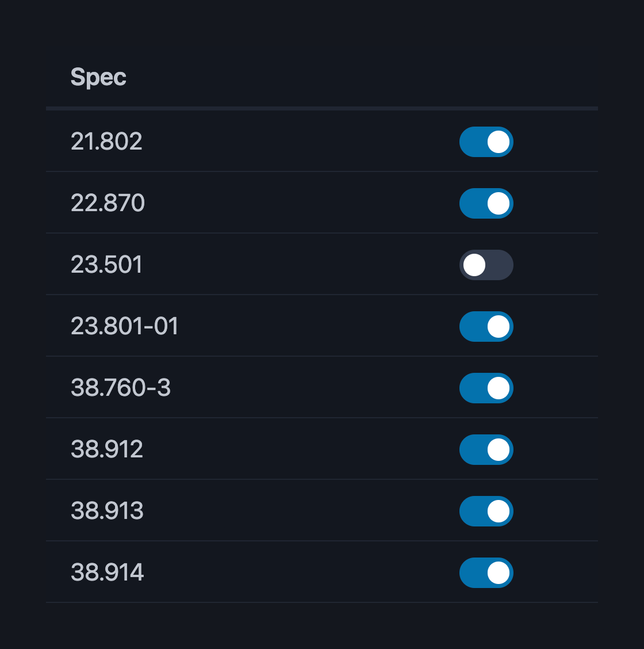The width and height of the screenshot is (644, 649).
Task: Enable the 23.501 spec toggle
Action: coord(486,265)
